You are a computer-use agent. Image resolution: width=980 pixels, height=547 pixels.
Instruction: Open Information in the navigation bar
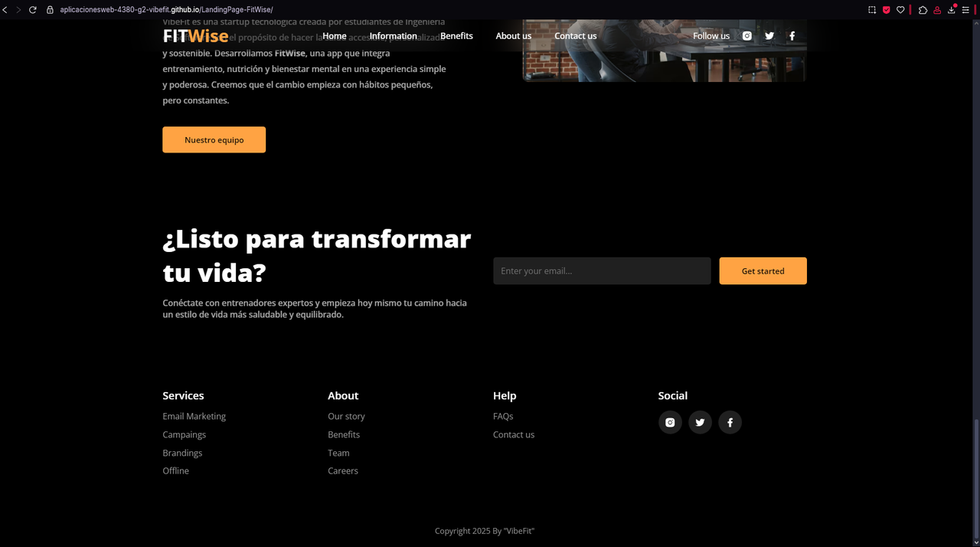pos(394,36)
